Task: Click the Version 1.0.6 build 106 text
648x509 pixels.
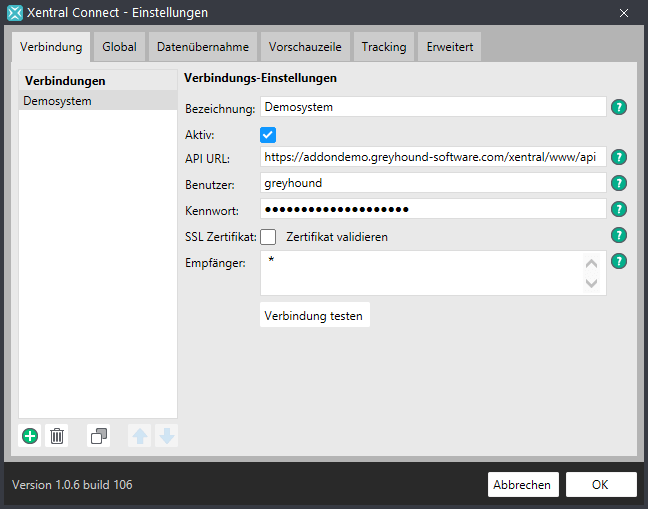Action: [72, 485]
